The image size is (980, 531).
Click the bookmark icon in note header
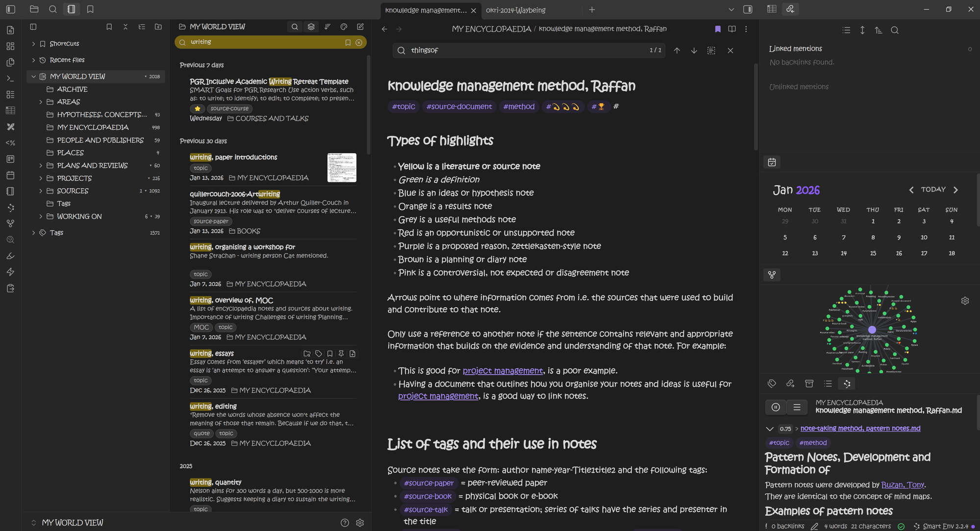pos(717,29)
